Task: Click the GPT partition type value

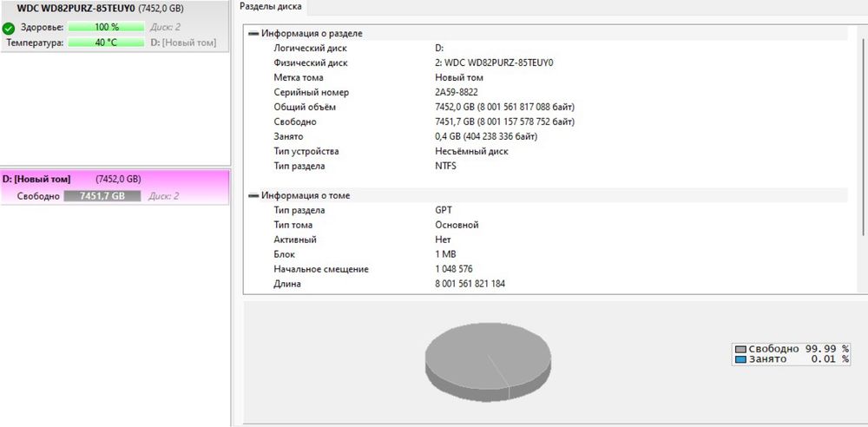Action: pos(444,210)
